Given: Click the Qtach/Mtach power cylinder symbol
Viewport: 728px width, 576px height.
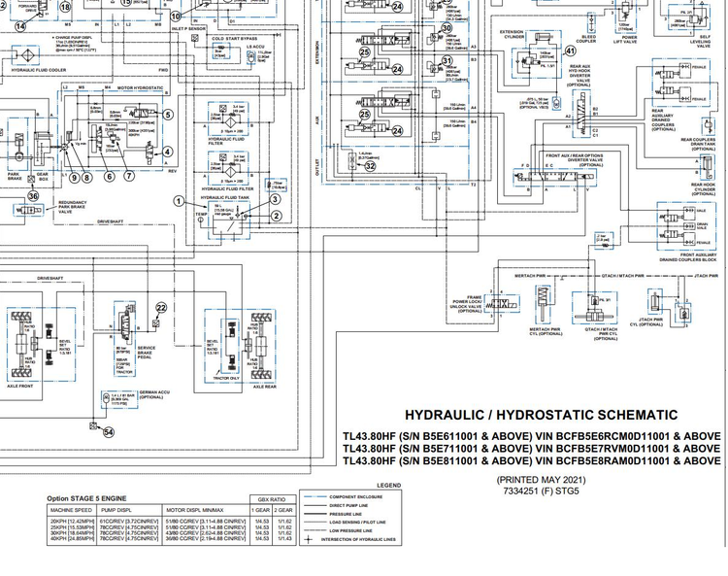Looking at the screenshot, I should [x=595, y=309].
